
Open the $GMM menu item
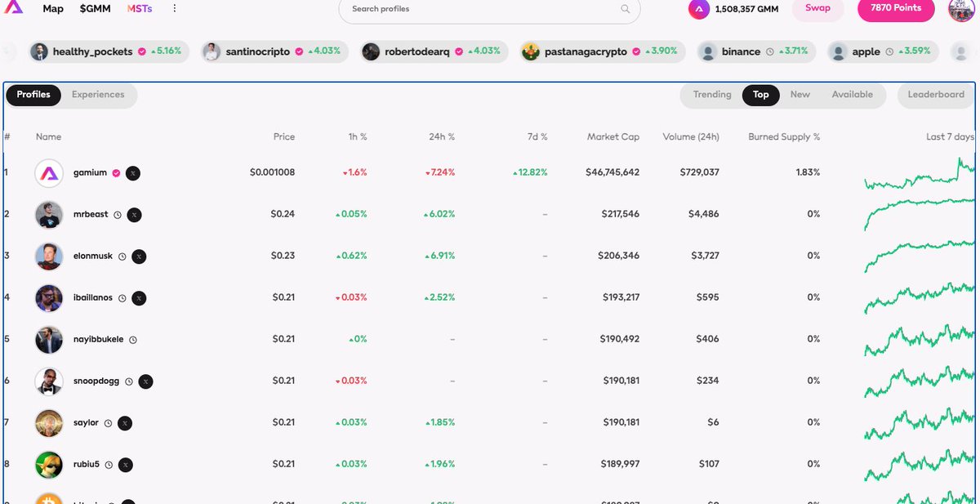coord(96,9)
